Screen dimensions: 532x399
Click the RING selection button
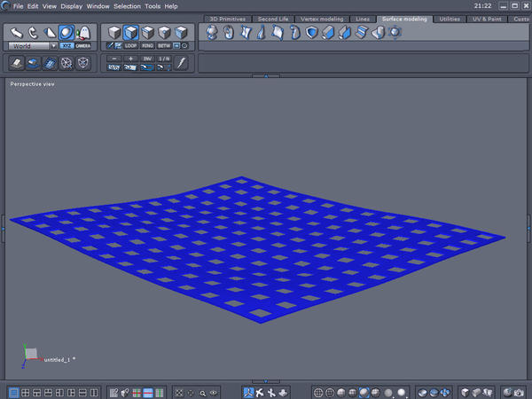click(x=147, y=45)
